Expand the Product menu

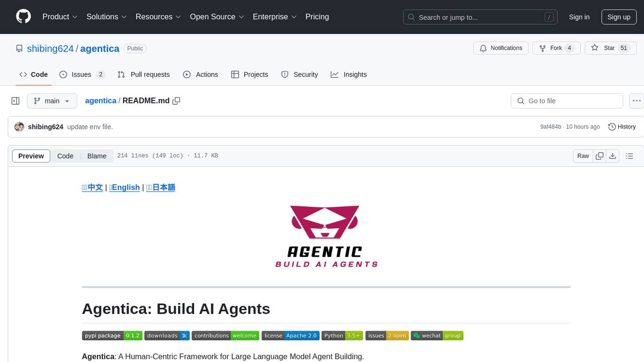(60, 17)
